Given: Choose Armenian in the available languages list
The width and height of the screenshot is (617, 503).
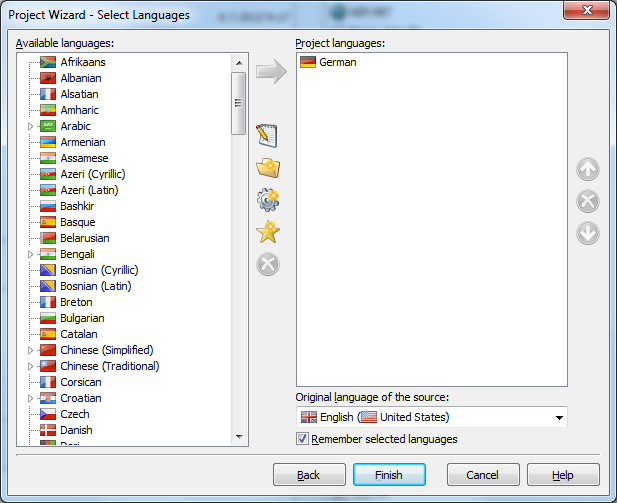Looking at the screenshot, I should coord(82,142).
